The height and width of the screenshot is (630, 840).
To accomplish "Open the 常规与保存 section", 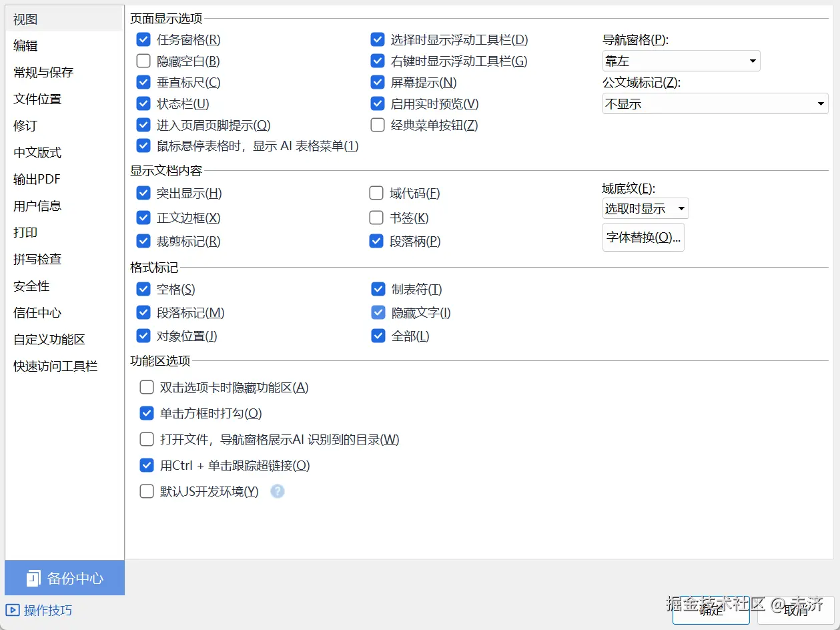I will 64,72.
